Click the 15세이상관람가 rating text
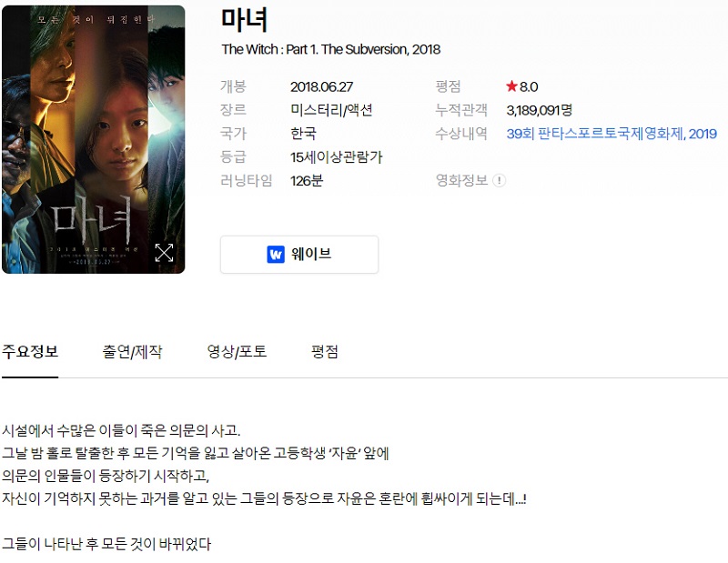728x563 pixels. (x=337, y=156)
